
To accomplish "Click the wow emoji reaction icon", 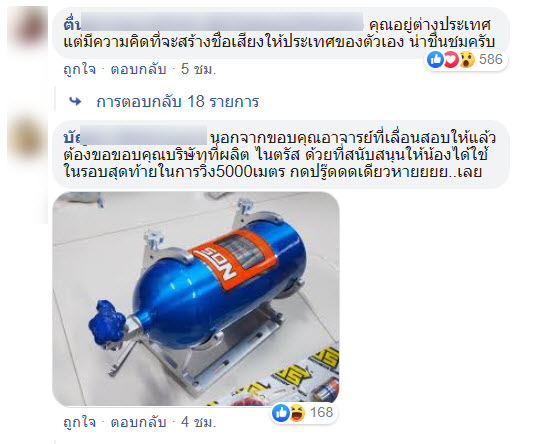I will point(467,60).
